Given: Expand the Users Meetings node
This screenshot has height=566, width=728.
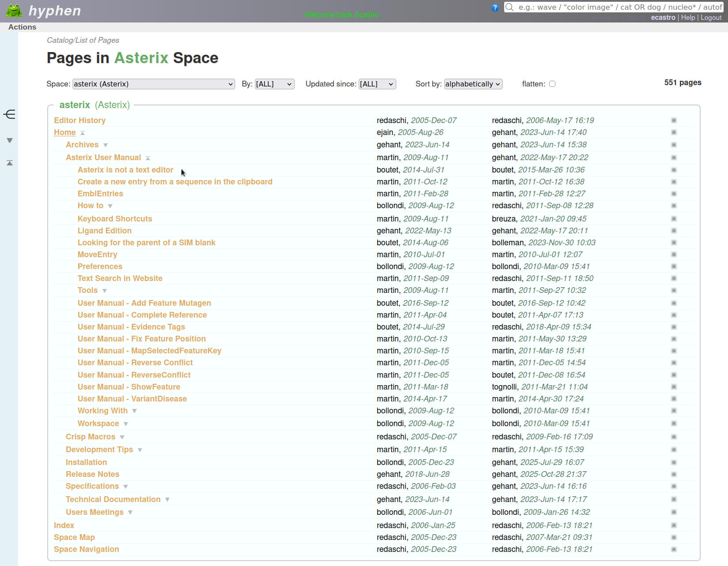Looking at the screenshot, I should point(130,513).
